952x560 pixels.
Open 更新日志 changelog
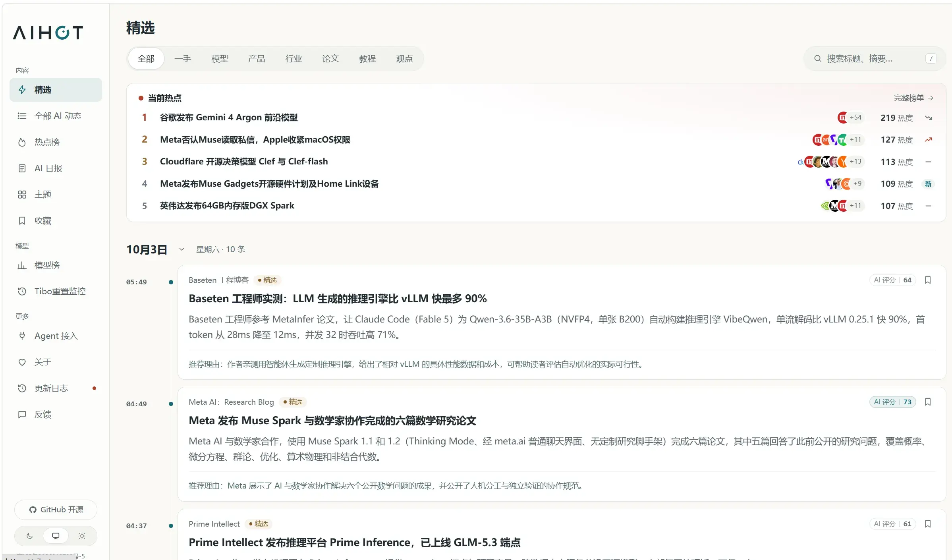tap(56, 388)
